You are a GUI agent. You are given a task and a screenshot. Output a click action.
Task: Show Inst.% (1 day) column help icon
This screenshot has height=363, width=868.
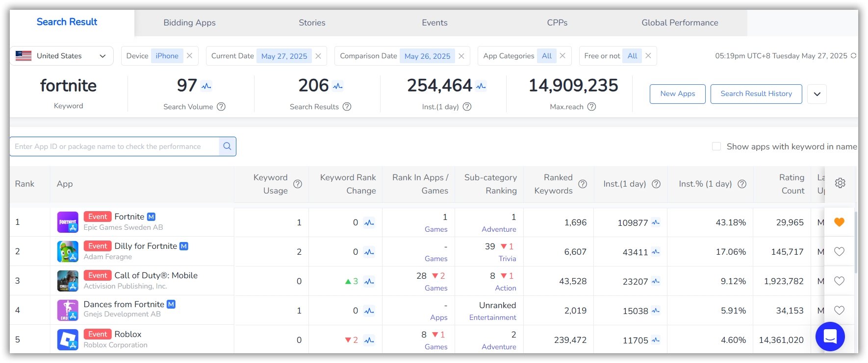coord(742,184)
